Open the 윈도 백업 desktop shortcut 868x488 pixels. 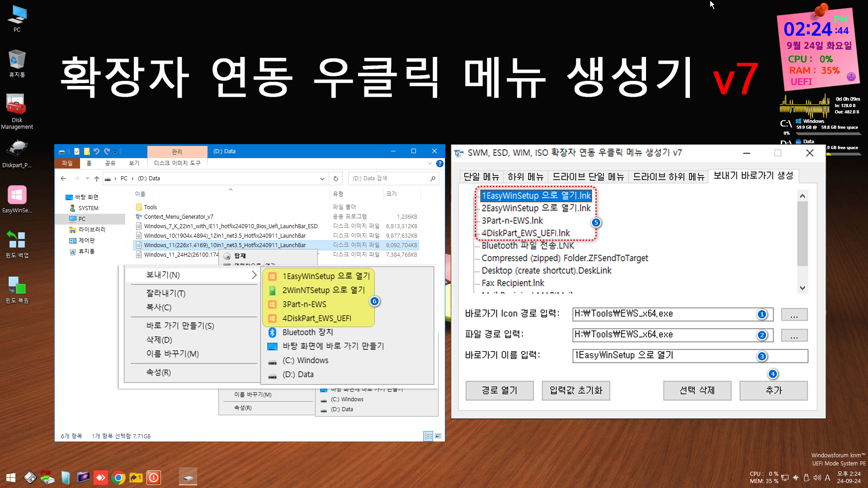tap(17, 244)
